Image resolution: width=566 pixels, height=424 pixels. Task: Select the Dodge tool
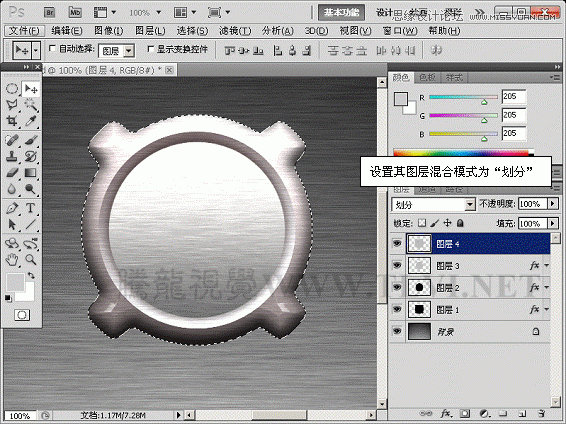point(31,189)
